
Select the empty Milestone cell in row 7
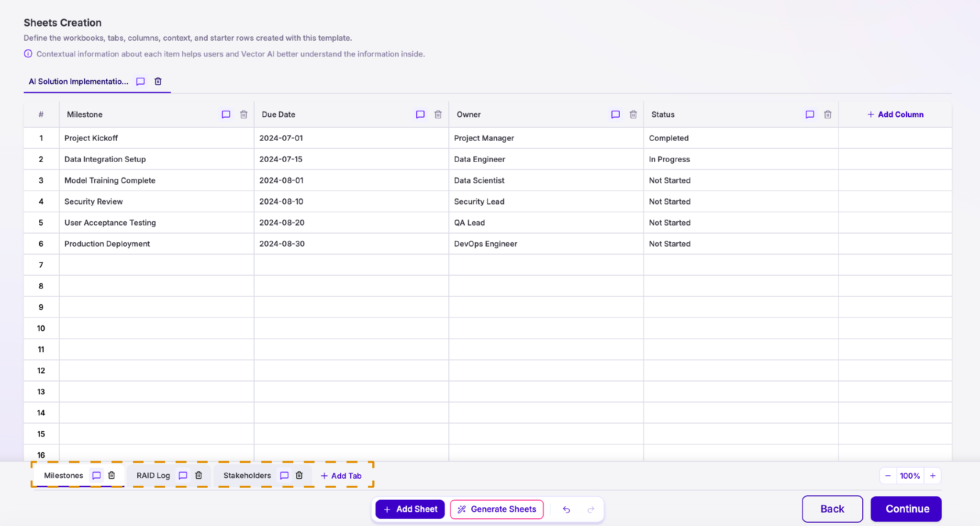(x=156, y=265)
